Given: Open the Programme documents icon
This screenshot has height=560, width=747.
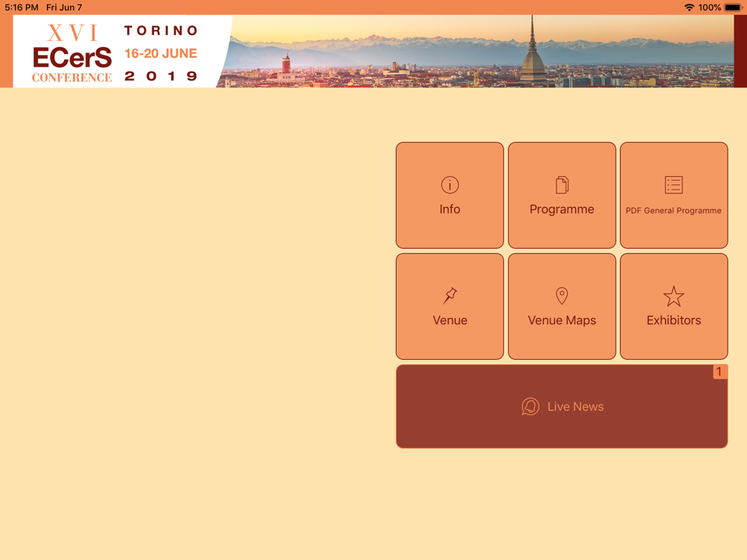Looking at the screenshot, I should pos(562,184).
